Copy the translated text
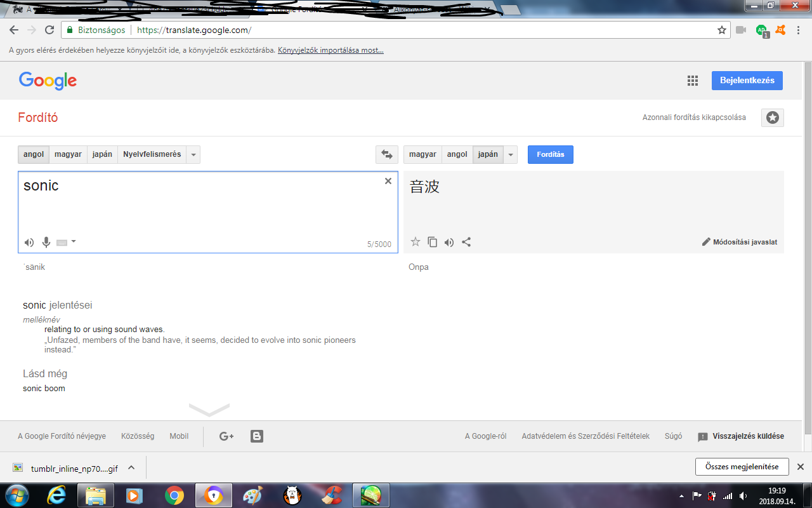The width and height of the screenshot is (812, 508). tap(432, 241)
